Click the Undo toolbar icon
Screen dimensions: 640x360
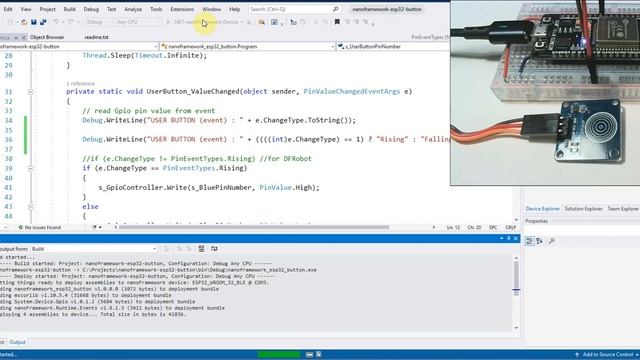[56, 22]
